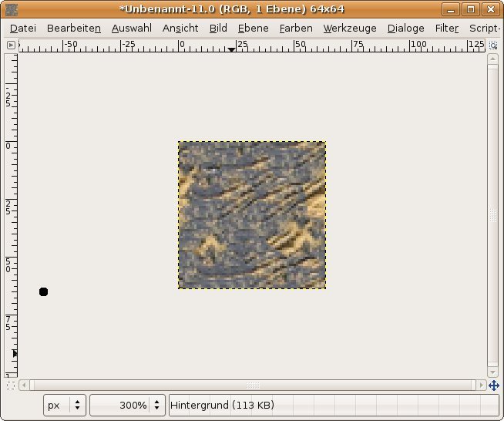
Task: Open the Bild menu
Action: click(218, 29)
